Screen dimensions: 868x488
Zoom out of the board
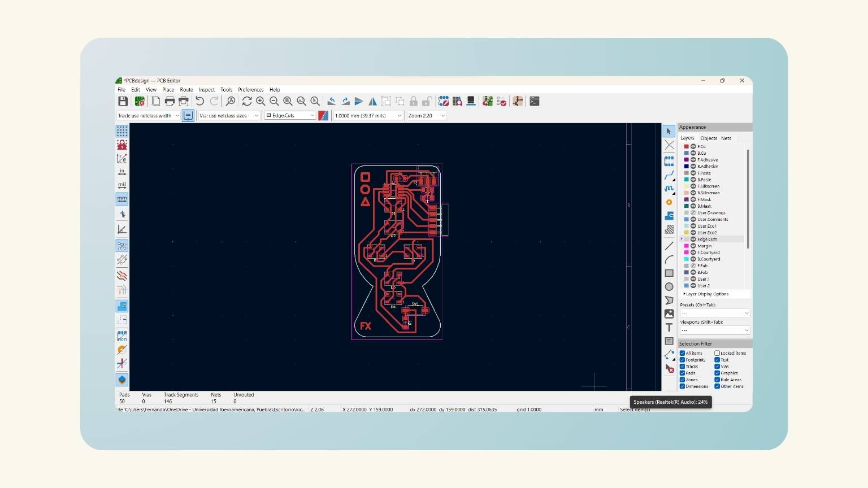click(274, 101)
